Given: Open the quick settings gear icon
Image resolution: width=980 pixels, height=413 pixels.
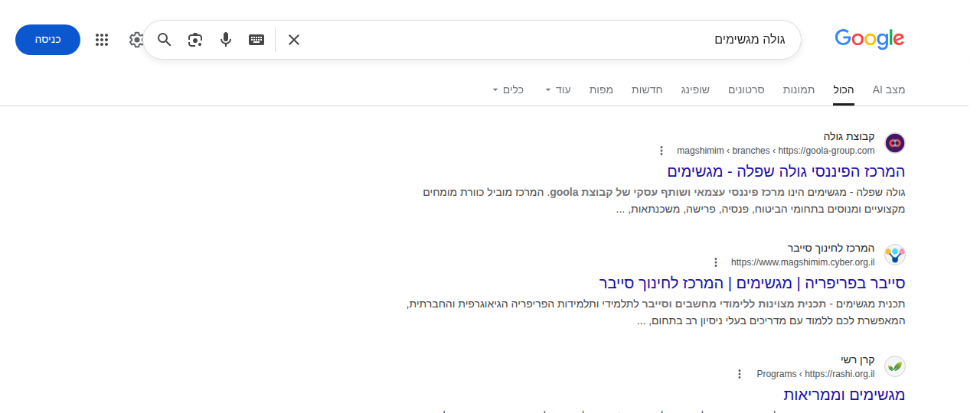Looking at the screenshot, I should pyautogui.click(x=136, y=40).
